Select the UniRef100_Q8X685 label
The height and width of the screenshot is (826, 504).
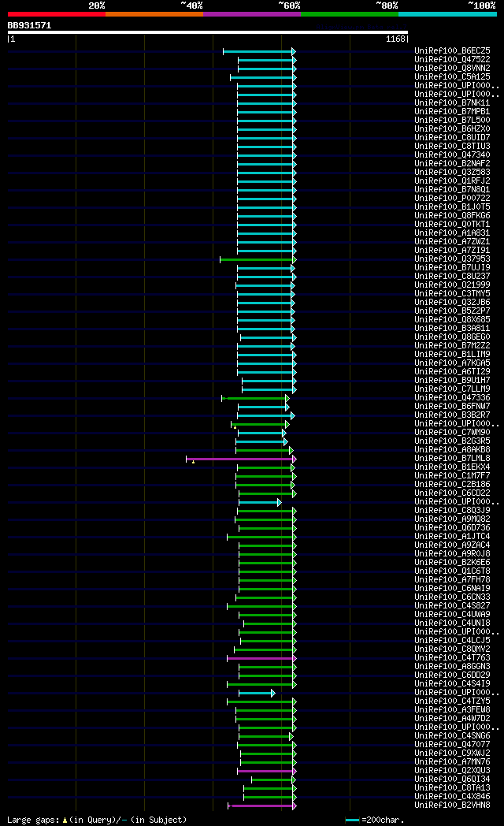pos(452,320)
